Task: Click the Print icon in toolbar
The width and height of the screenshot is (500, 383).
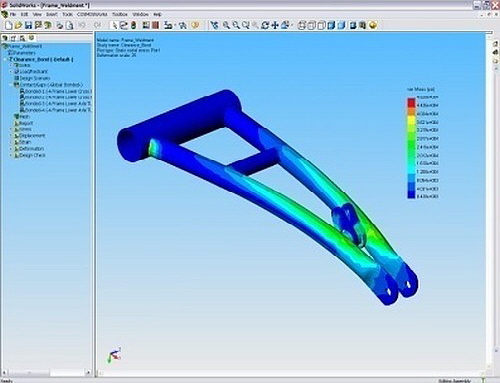Action: [59, 25]
